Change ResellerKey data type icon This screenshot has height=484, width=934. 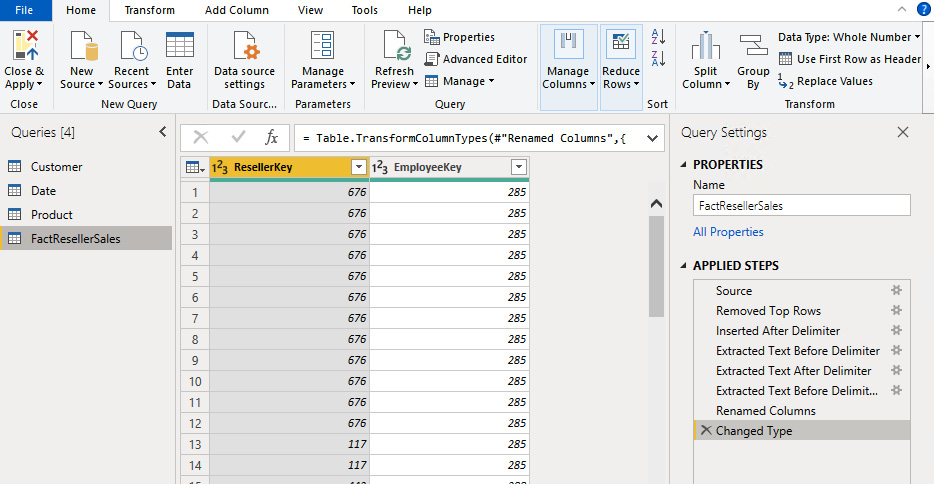click(220, 167)
